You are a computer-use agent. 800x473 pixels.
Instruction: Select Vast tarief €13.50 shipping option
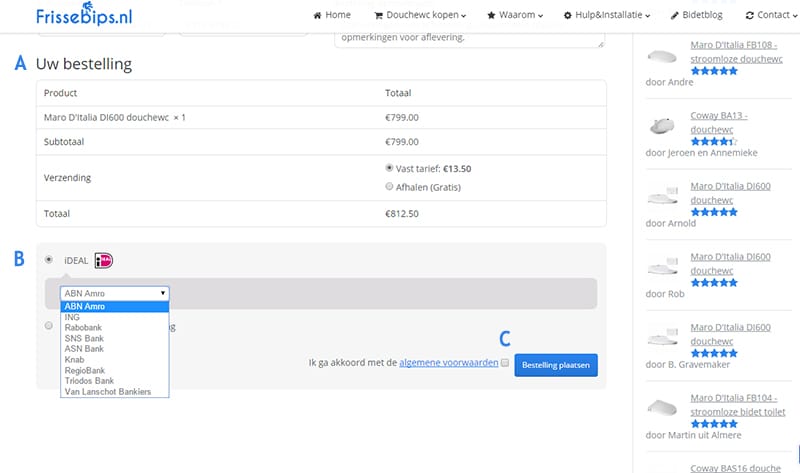pyautogui.click(x=389, y=168)
